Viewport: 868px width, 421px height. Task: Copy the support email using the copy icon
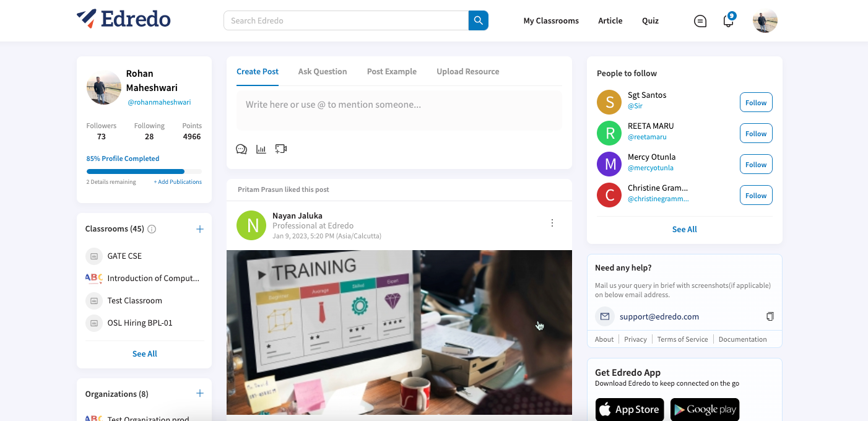coord(770,316)
